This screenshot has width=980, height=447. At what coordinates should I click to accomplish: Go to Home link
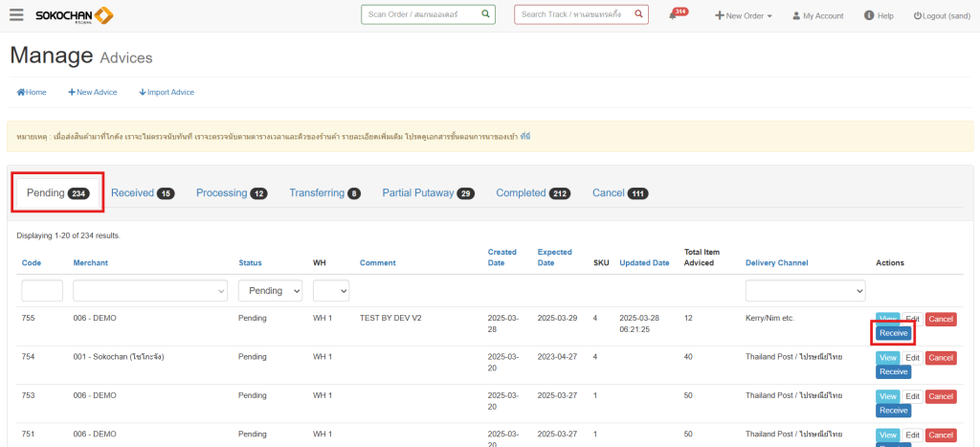coord(32,92)
